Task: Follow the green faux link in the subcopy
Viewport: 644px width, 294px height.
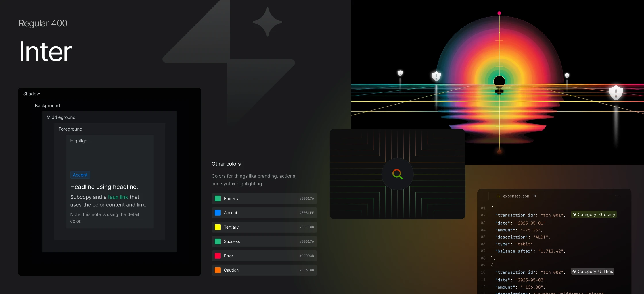Action: [x=118, y=197]
